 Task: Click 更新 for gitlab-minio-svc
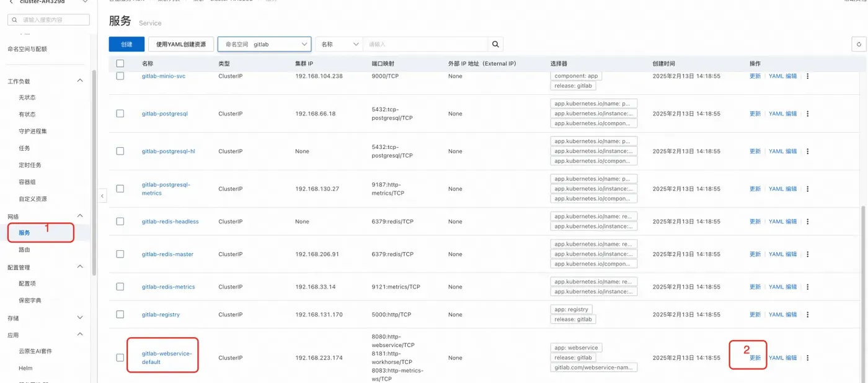pyautogui.click(x=755, y=76)
